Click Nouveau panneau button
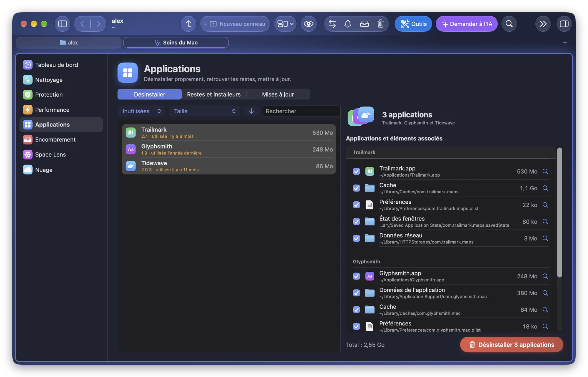588x377 pixels. [x=235, y=24]
